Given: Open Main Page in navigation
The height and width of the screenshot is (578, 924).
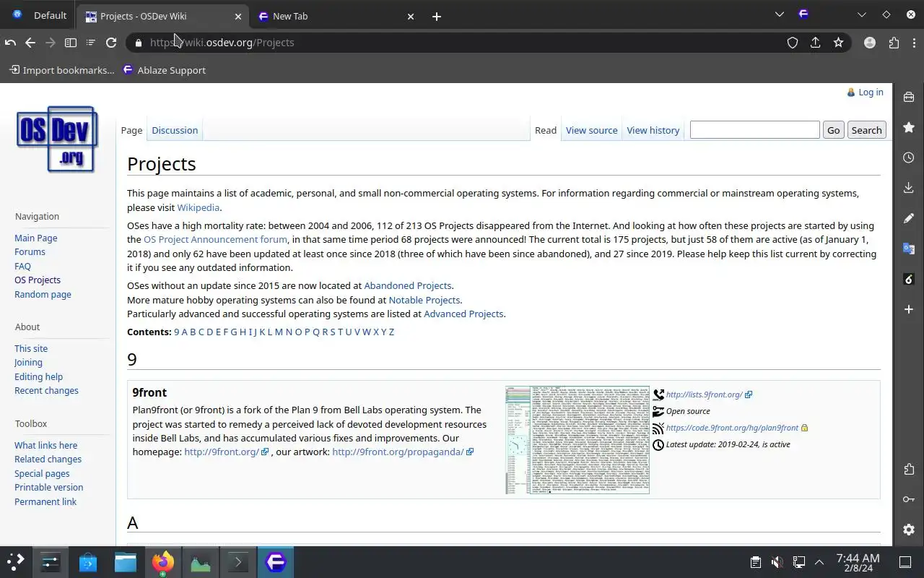Looking at the screenshot, I should click(x=36, y=238).
